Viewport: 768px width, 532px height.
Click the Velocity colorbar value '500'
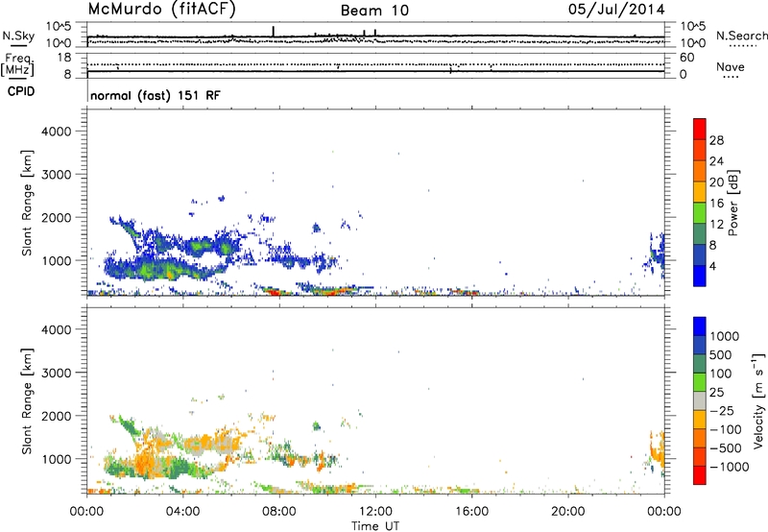point(721,354)
